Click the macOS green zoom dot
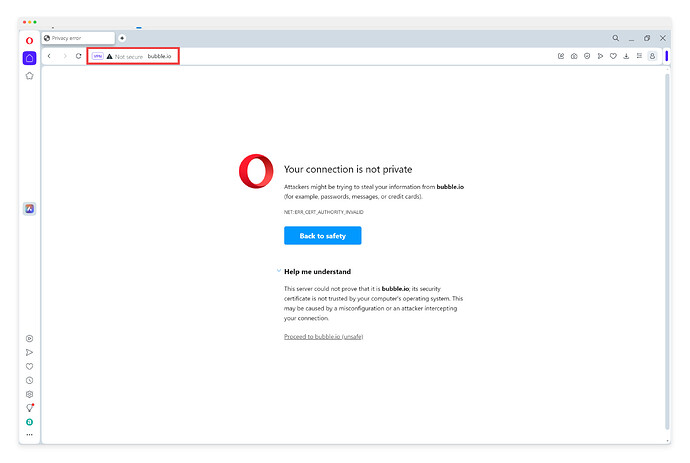 pyautogui.click(x=35, y=22)
